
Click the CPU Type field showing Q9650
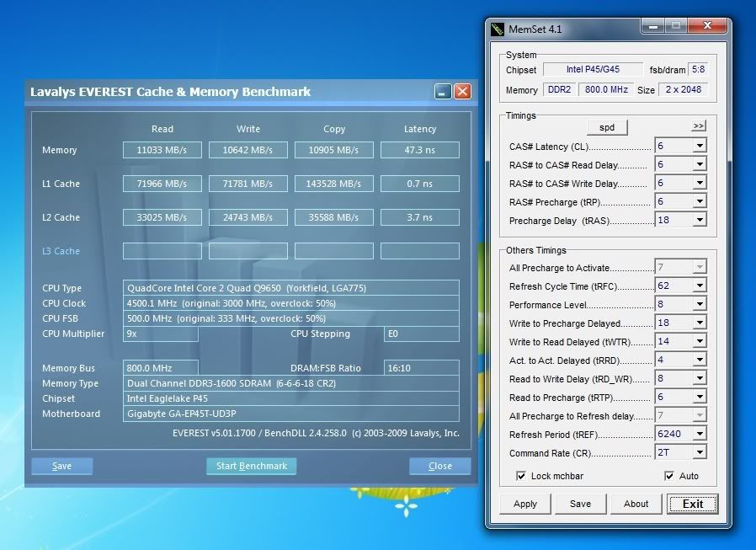click(x=291, y=288)
